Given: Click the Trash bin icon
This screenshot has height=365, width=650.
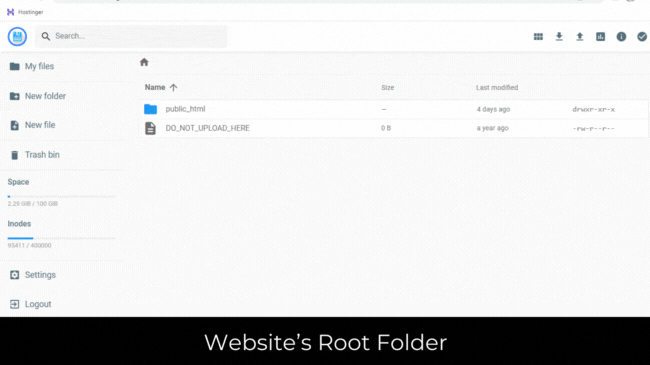Looking at the screenshot, I should (15, 155).
